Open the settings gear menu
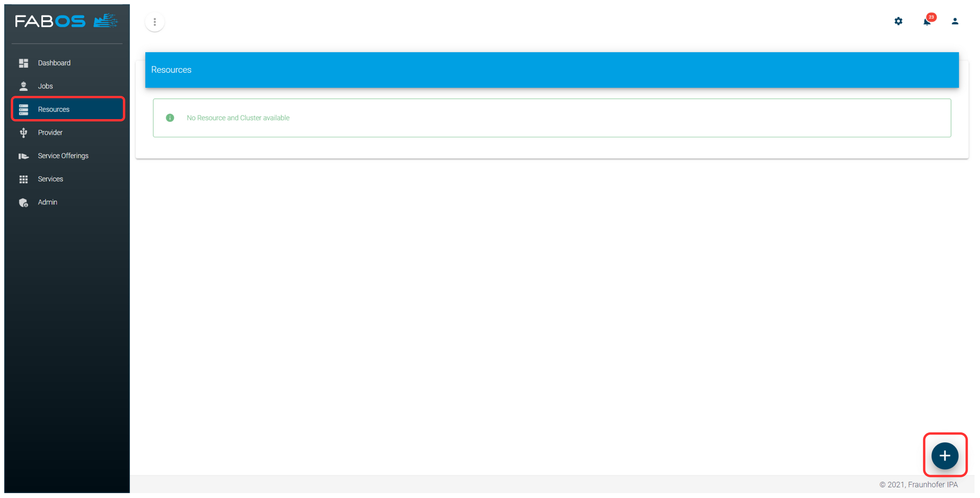 [898, 22]
